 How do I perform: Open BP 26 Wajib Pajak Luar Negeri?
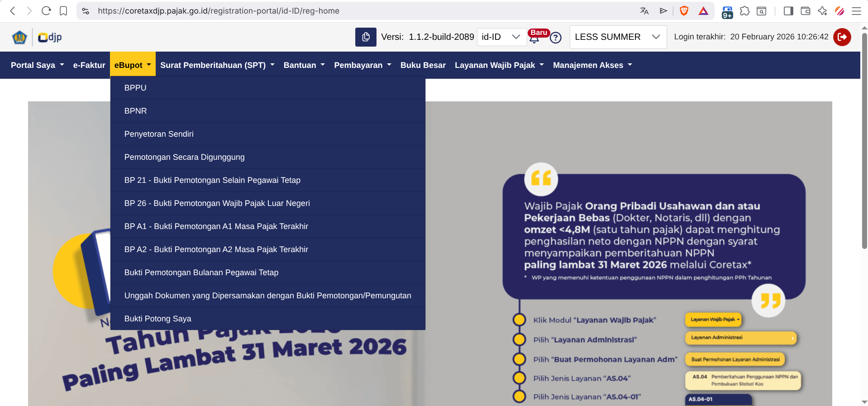268,203
